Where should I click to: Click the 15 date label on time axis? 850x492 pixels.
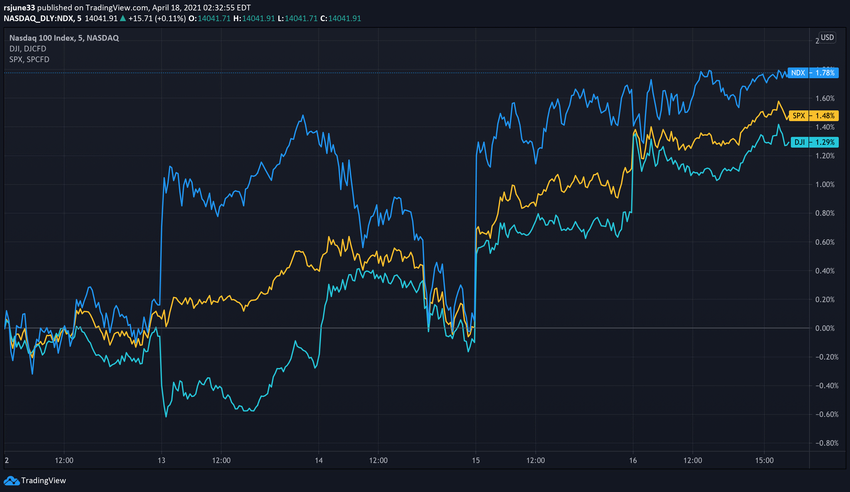475,461
